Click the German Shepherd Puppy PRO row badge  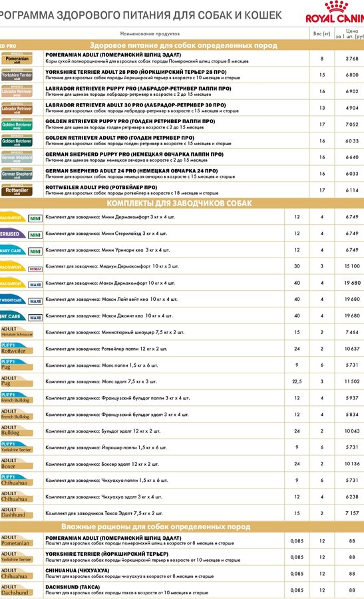coord(17,157)
